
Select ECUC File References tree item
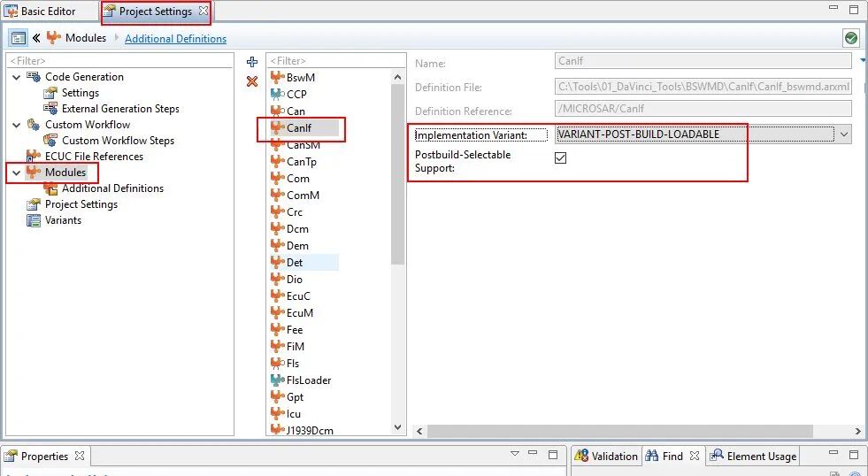[94, 157]
